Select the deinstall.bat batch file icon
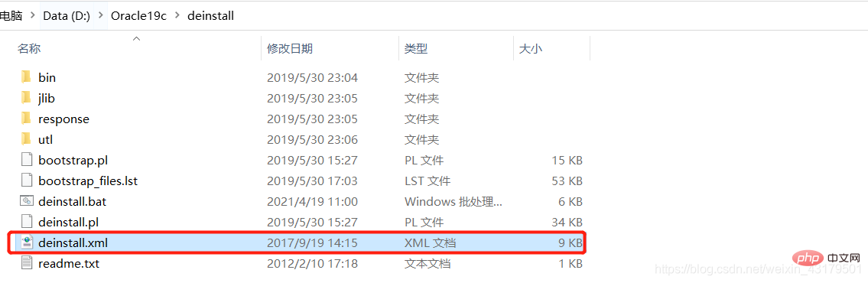Viewport: 868px width, 283px height. tap(27, 202)
